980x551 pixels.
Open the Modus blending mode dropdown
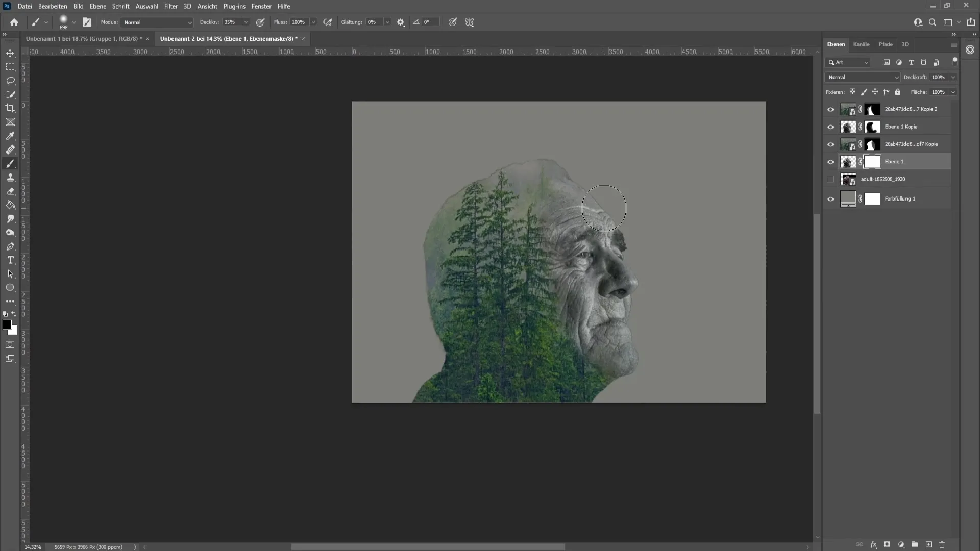[156, 22]
